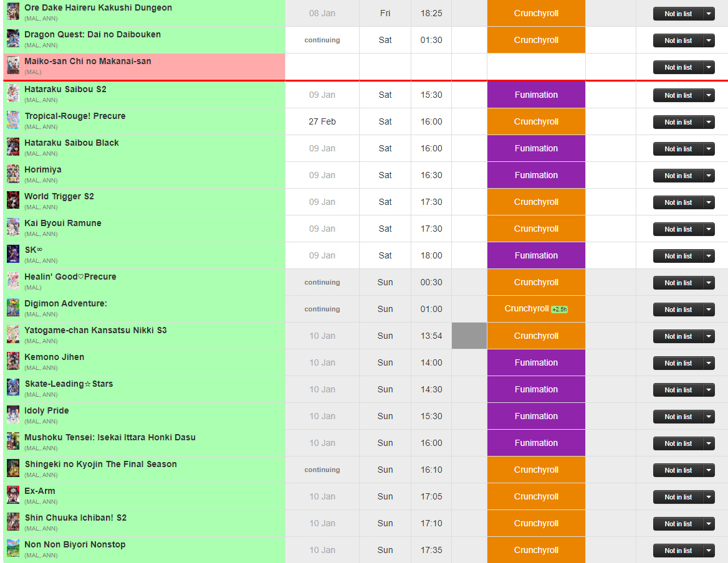
Task: Open the MAL link under Healin' Good Precure
Action: pos(33,288)
